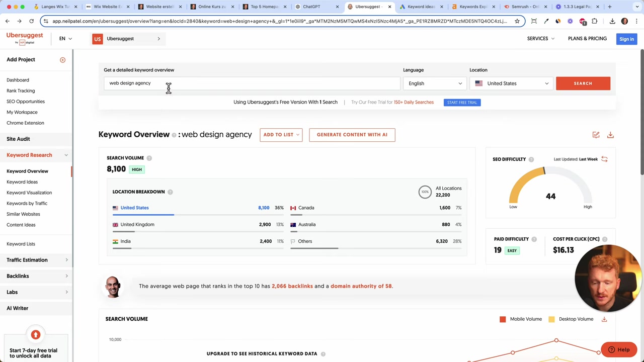Click the Search Volume help icon
Image resolution: width=644 pixels, height=362 pixels.
(x=149, y=158)
